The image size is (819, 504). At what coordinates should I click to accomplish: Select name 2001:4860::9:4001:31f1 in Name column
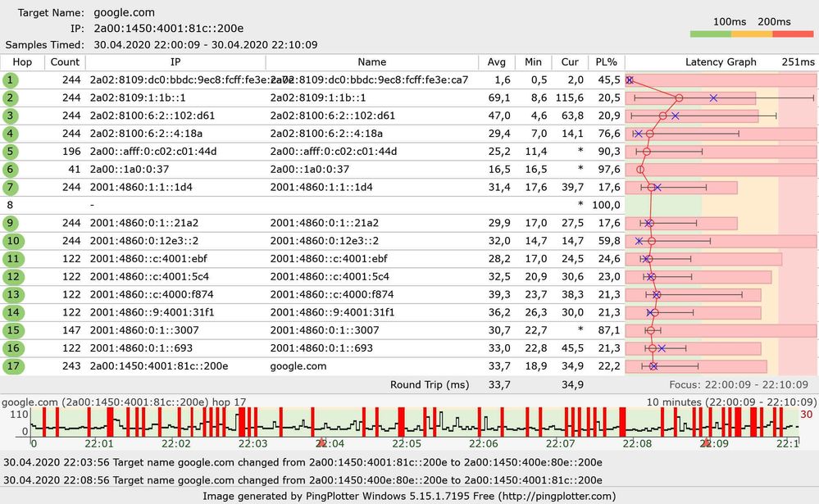[332, 313]
